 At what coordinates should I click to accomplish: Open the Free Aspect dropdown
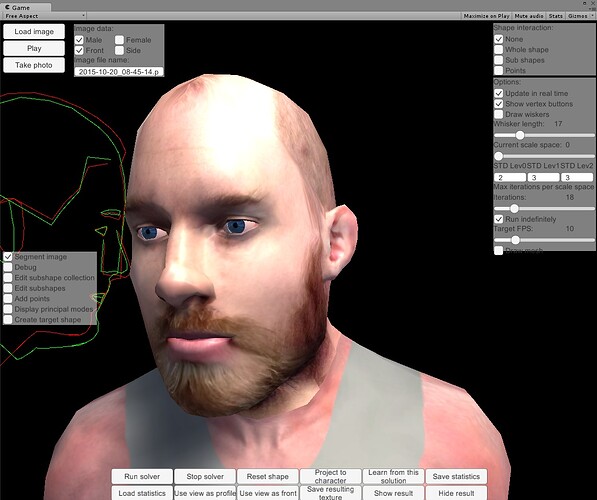[x=45, y=16]
